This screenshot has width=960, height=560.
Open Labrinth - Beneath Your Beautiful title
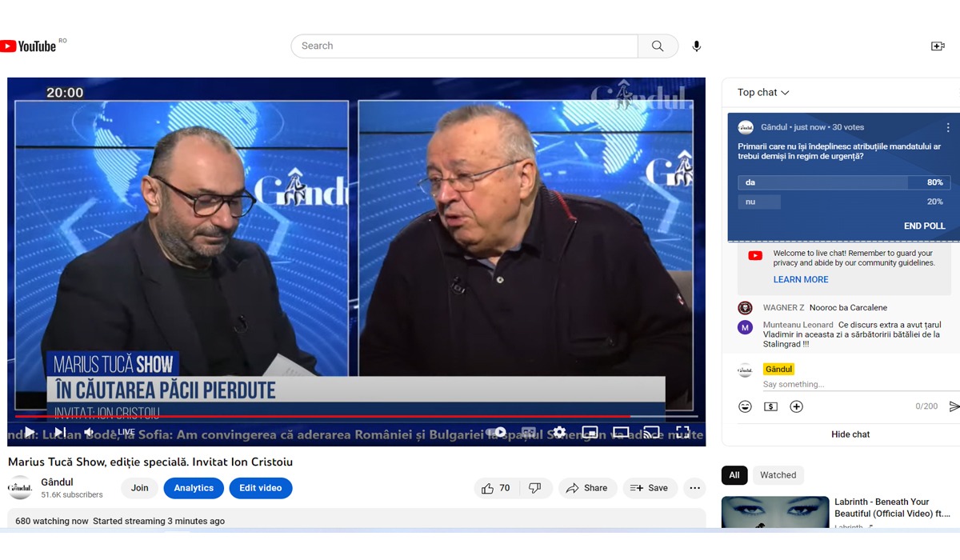893,508
